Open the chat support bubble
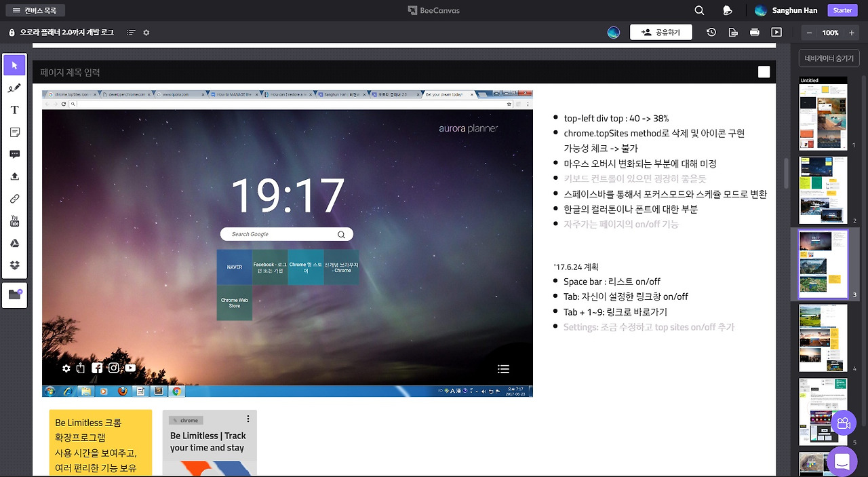 click(x=842, y=461)
